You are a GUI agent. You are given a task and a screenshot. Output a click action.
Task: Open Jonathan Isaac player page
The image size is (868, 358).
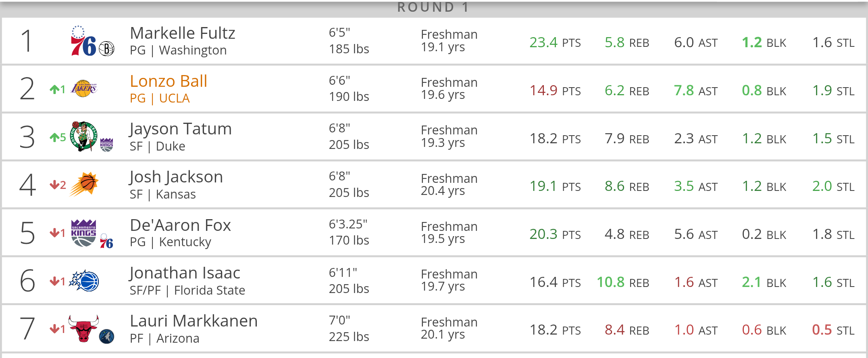(185, 273)
